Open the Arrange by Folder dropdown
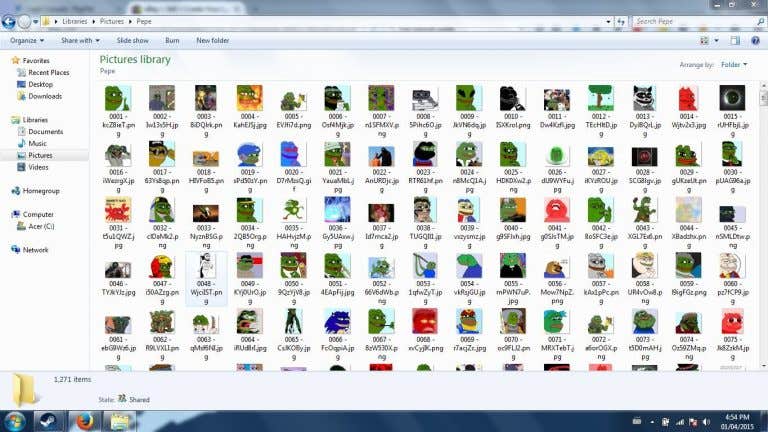The width and height of the screenshot is (768, 432). pyautogui.click(x=734, y=65)
